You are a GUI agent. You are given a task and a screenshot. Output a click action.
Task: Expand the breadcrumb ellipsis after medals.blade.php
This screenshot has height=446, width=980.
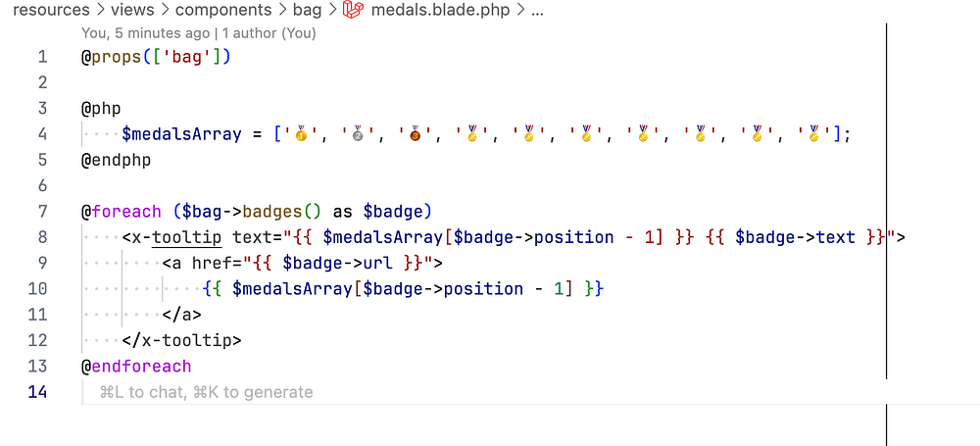[536, 11]
